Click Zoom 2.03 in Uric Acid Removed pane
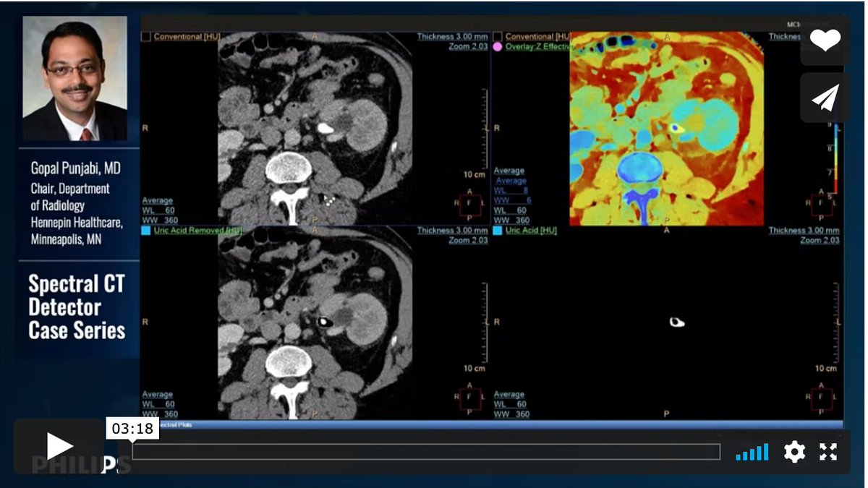The width and height of the screenshot is (868, 488). tap(467, 241)
